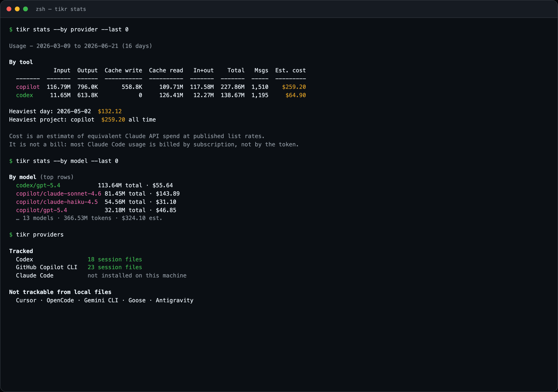Click the 'copilot/claude-haiku-4.5' model row
The width and height of the screenshot is (558, 392).
(x=96, y=202)
